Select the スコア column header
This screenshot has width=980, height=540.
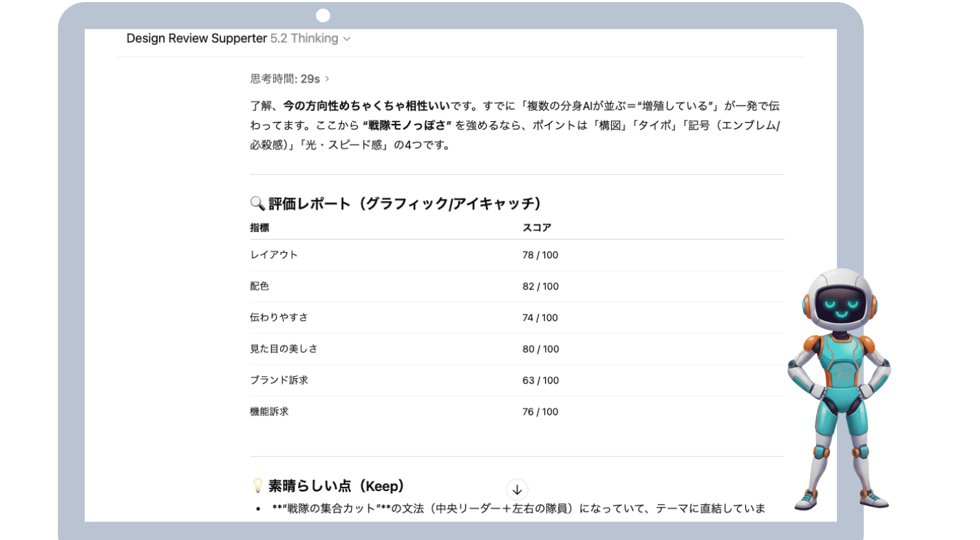[x=537, y=228]
